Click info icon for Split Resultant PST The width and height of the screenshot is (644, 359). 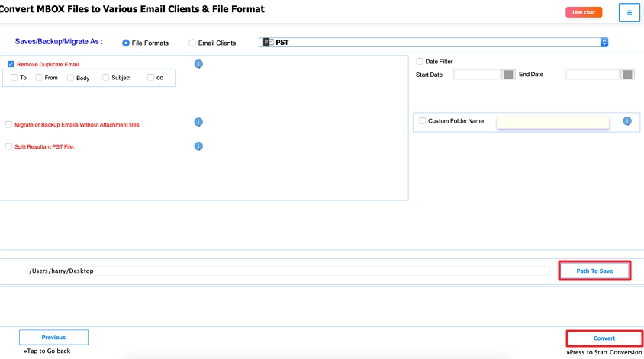pyautogui.click(x=198, y=146)
